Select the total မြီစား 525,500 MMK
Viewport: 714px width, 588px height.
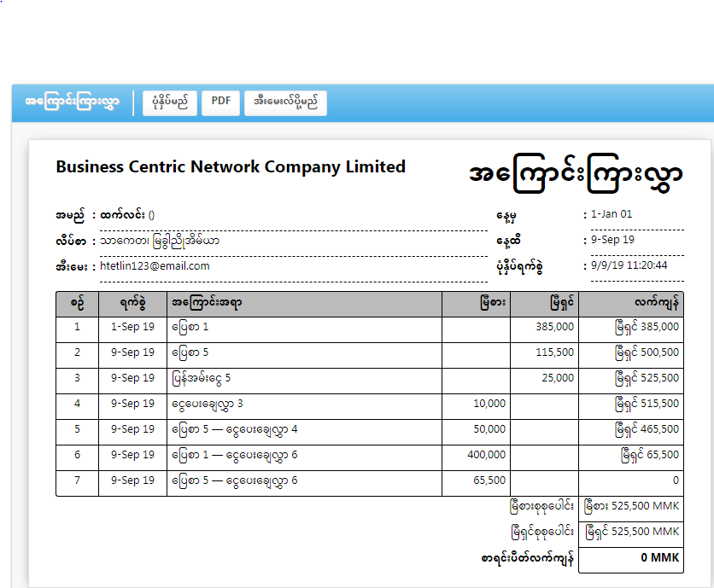pos(631,506)
